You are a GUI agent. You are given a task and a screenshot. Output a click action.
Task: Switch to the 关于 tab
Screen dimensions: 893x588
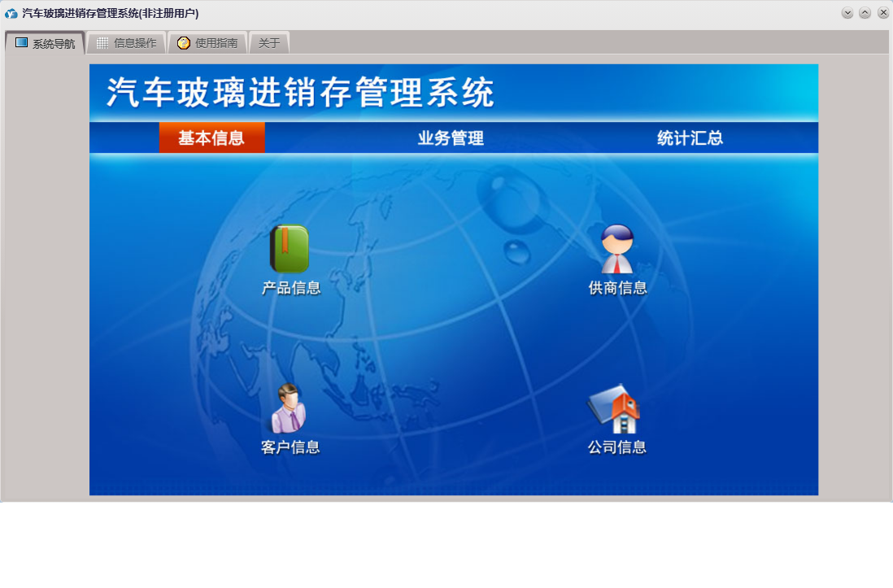269,43
